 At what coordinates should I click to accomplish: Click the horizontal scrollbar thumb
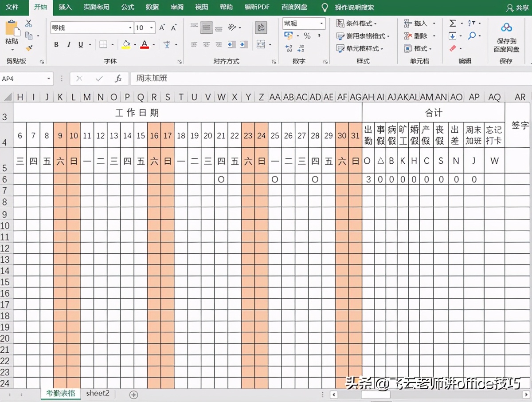coord(376,394)
